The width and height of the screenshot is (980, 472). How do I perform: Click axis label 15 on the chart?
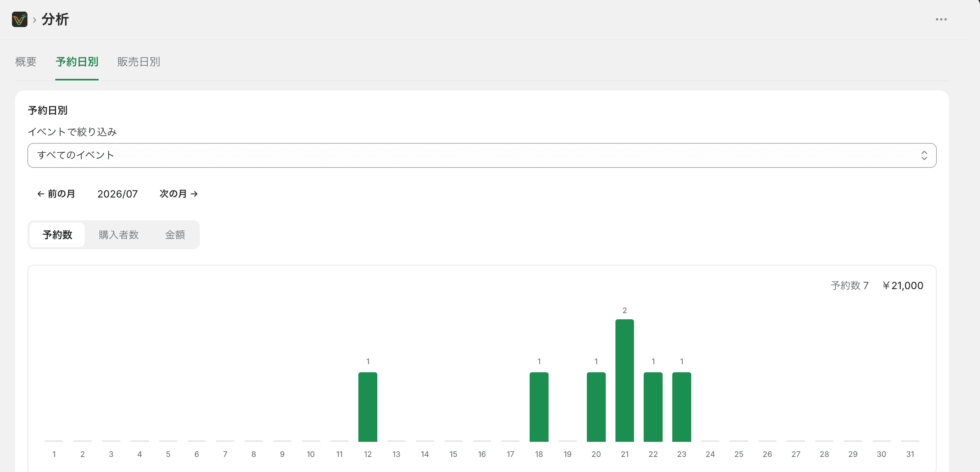tap(453, 454)
